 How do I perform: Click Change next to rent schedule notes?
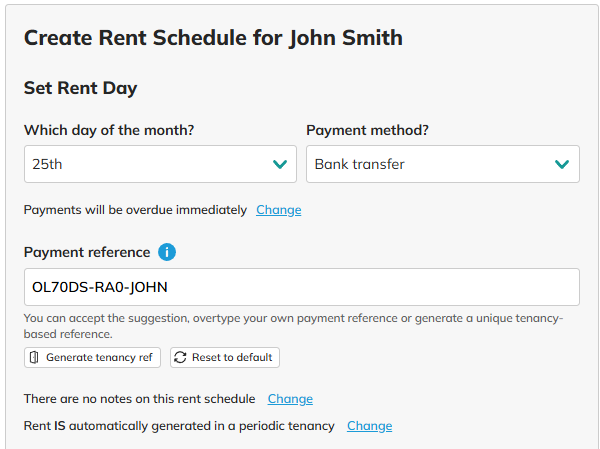point(290,399)
